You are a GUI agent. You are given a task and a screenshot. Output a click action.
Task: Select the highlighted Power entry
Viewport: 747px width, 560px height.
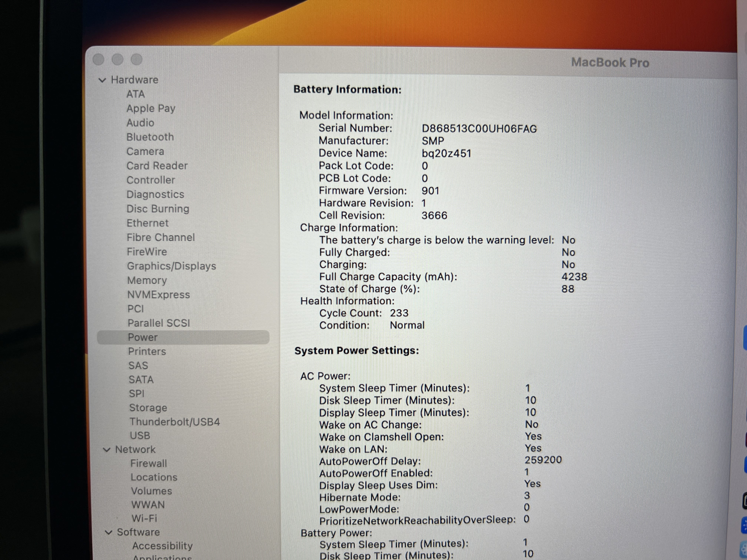coord(183,337)
